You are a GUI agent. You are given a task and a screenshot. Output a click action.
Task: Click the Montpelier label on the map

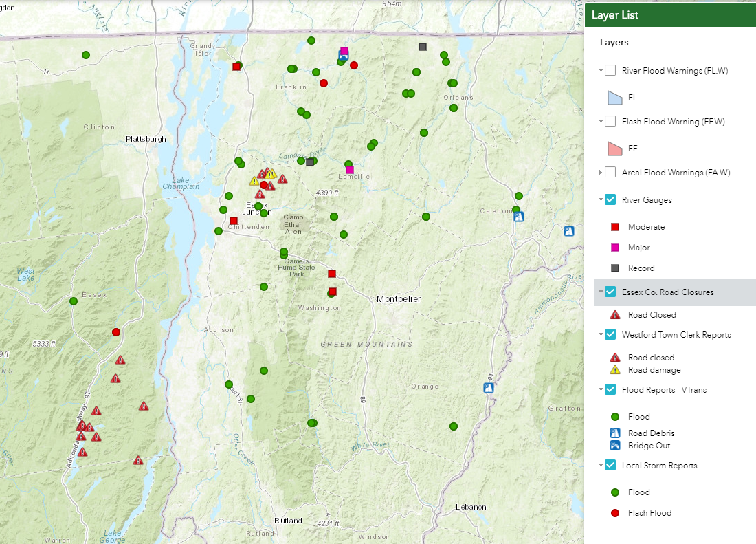(399, 298)
